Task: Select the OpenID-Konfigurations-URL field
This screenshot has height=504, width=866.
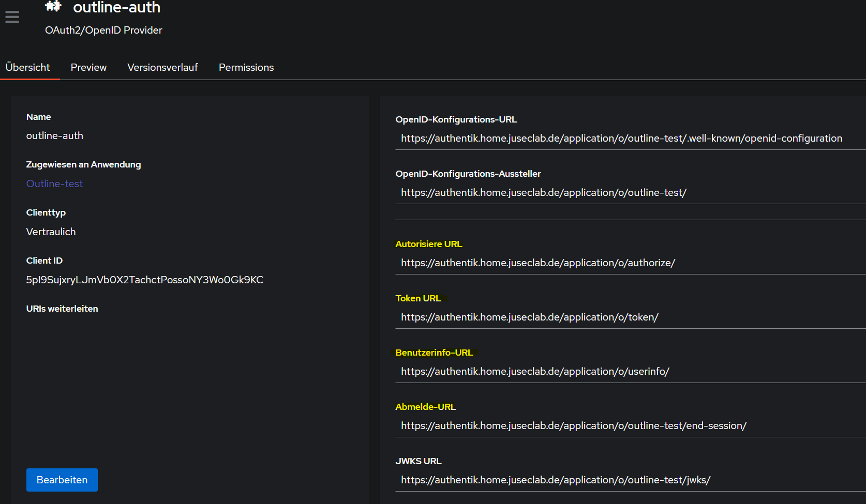Action: [x=631, y=139]
